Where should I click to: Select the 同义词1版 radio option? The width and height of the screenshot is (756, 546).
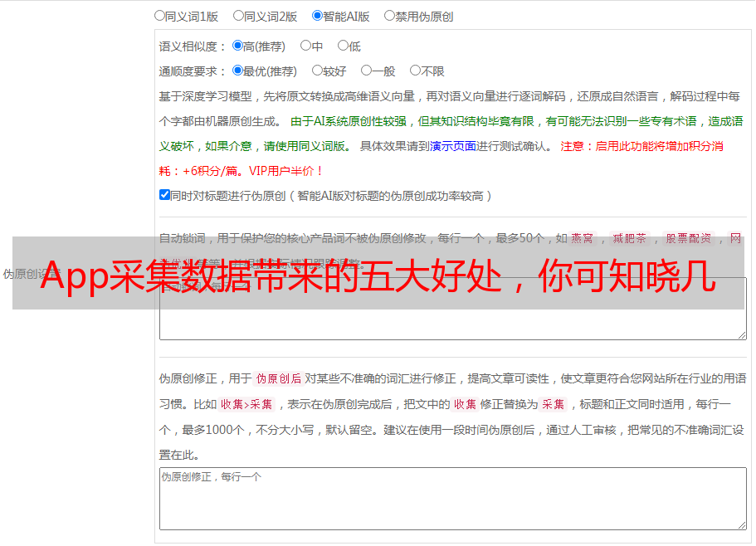click(x=159, y=16)
